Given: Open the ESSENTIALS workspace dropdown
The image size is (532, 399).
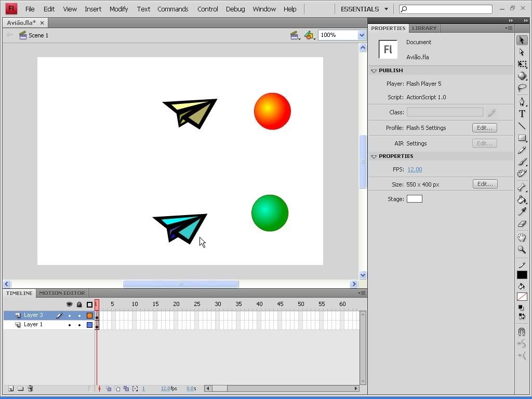Looking at the screenshot, I should click(x=364, y=9).
